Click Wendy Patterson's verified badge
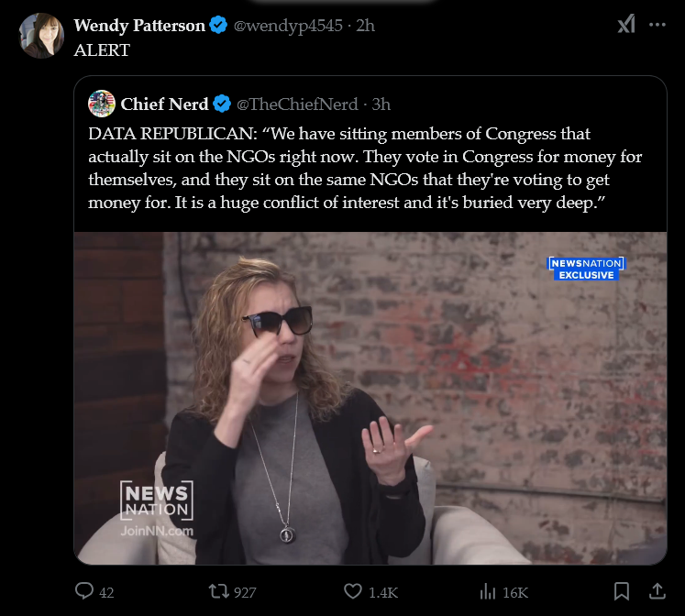This screenshot has height=616, width=685. coord(218,26)
